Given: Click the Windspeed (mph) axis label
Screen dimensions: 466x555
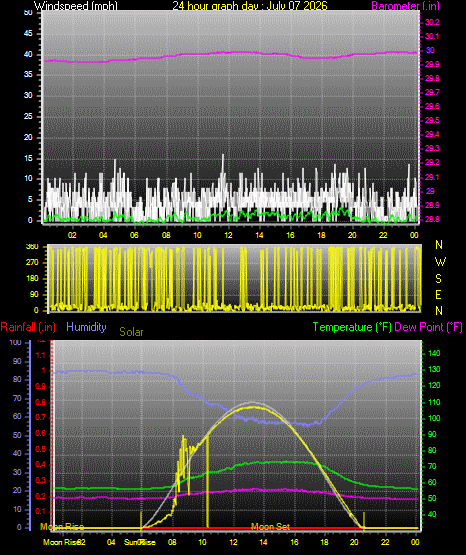Looking at the screenshot, I should click(75, 6).
